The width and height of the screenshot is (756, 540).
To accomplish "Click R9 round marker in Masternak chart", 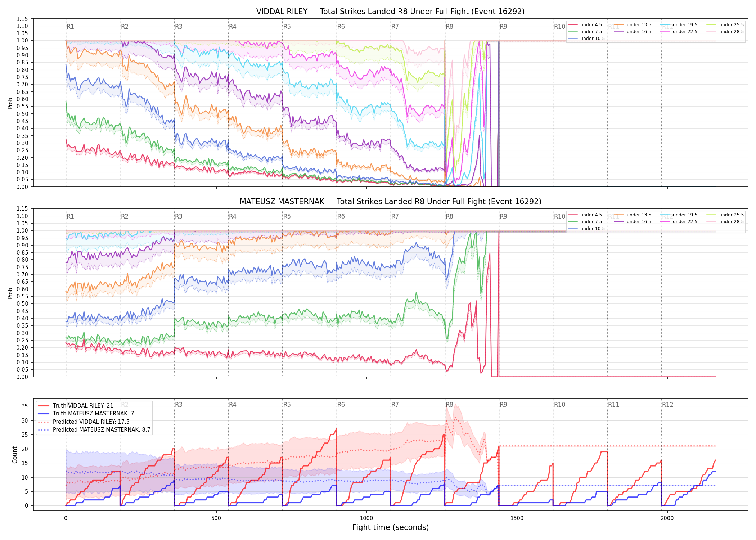I will coord(503,216).
